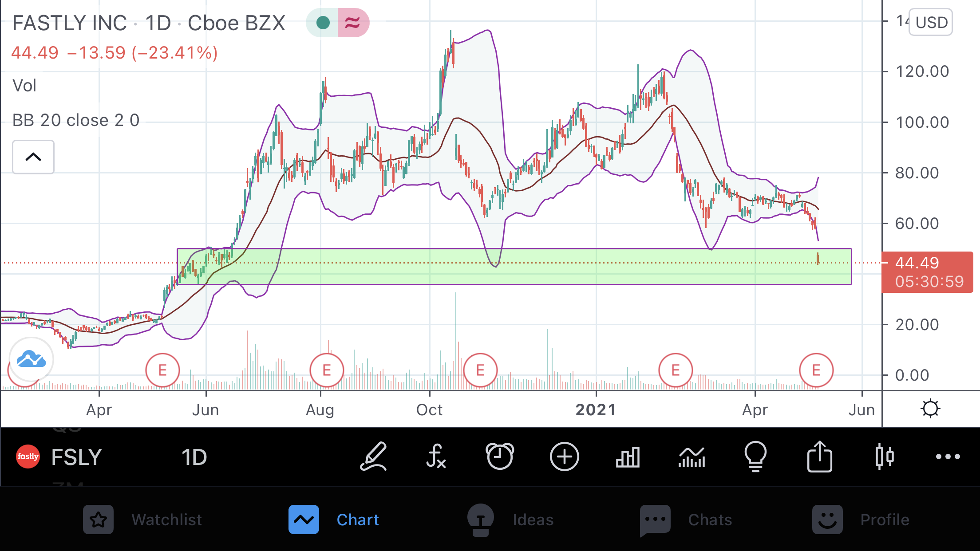Change candlestick chart type icon
The height and width of the screenshot is (551, 980).
coord(884,457)
